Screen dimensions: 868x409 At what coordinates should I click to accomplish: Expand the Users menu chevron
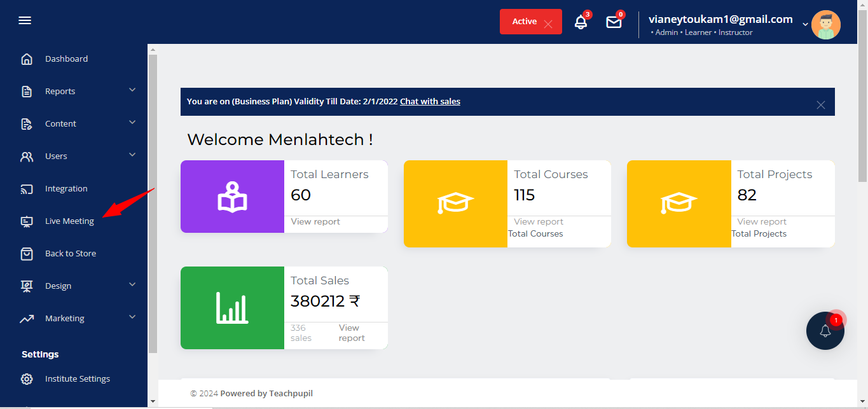(132, 155)
